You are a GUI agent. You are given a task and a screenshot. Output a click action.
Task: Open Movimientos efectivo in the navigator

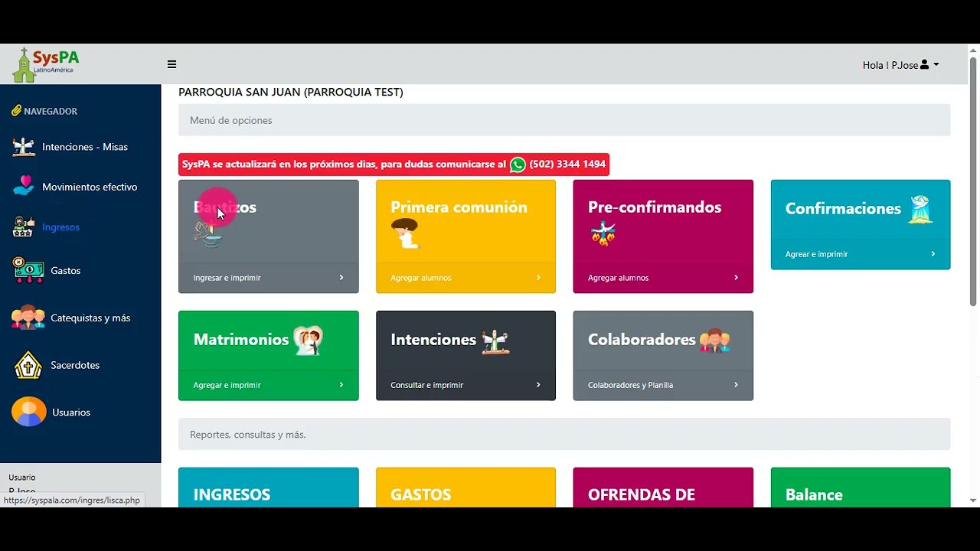(90, 187)
